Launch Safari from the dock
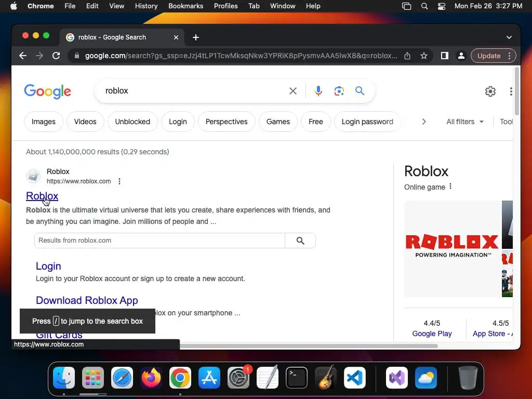The height and width of the screenshot is (399, 532). tap(122, 377)
